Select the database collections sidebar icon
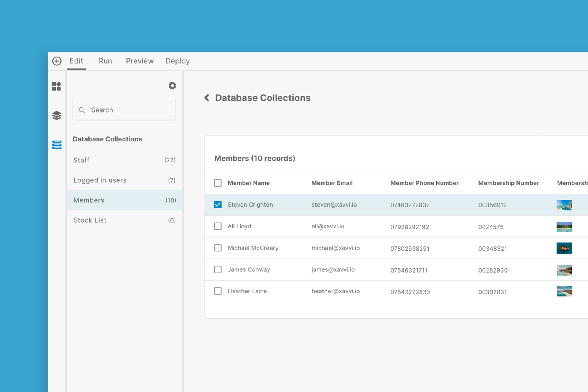The width and height of the screenshot is (588, 392). point(57,145)
